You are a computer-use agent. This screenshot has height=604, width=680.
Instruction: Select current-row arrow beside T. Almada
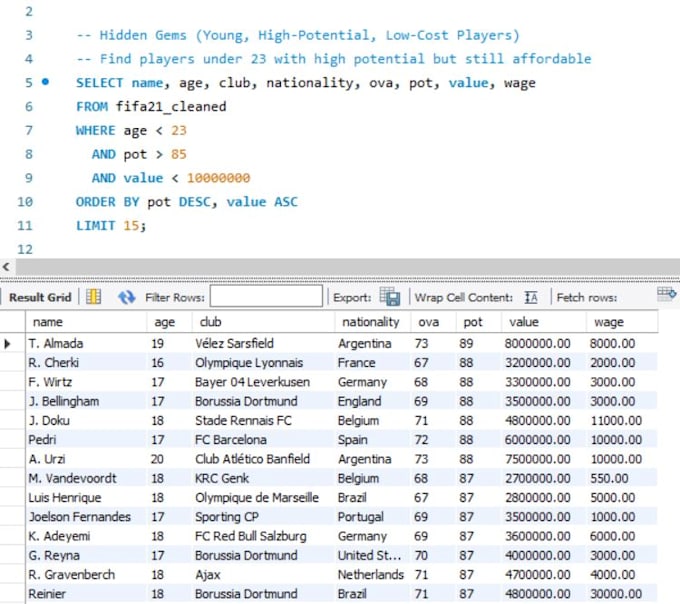(x=7, y=344)
